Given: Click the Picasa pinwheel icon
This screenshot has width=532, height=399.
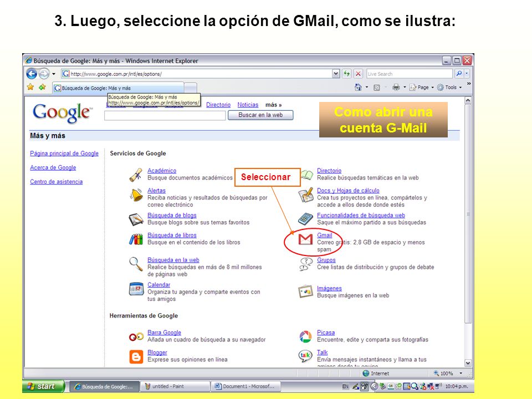Looking at the screenshot, I should [x=305, y=337].
